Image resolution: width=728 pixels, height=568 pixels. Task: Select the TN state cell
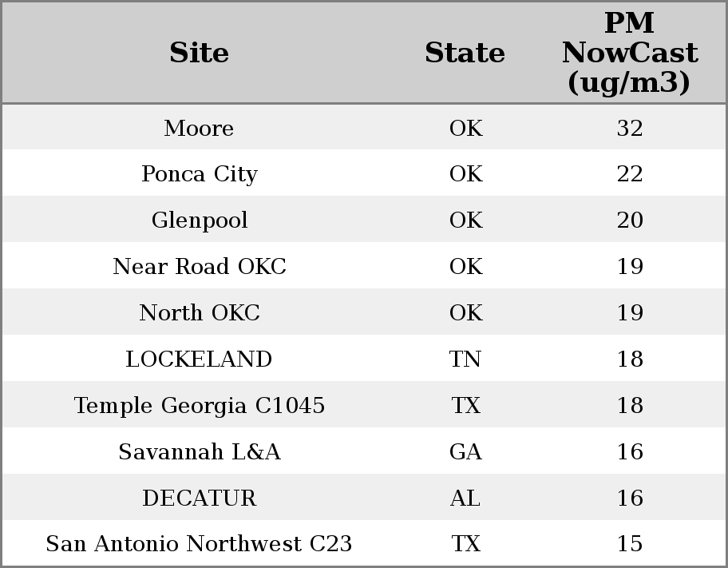pyautogui.click(x=465, y=359)
